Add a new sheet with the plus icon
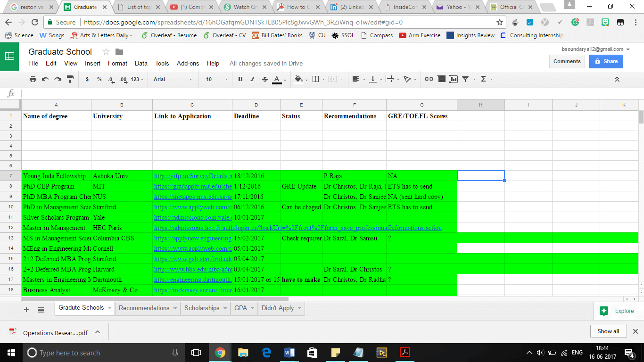Image resolution: width=644 pixels, height=362 pixels. (26, 310)
